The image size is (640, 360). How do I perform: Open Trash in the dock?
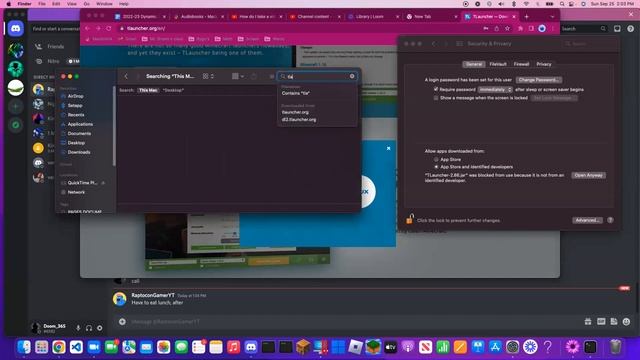[x=615, y=347]
